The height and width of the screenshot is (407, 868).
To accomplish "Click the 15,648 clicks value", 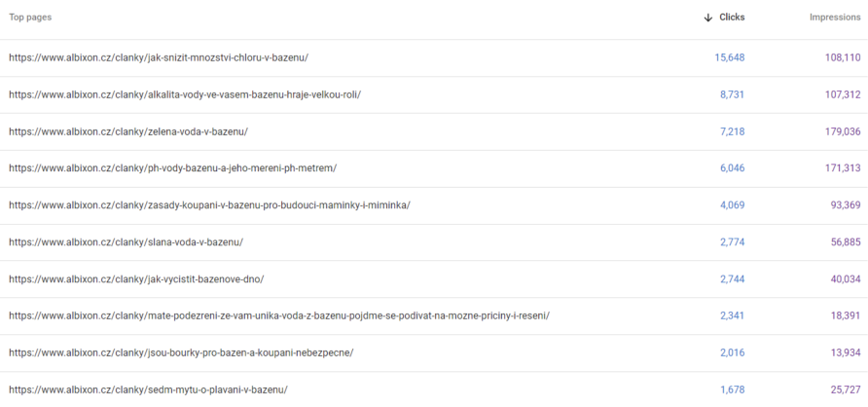I will pyautogui.click(x=730, y=57).
